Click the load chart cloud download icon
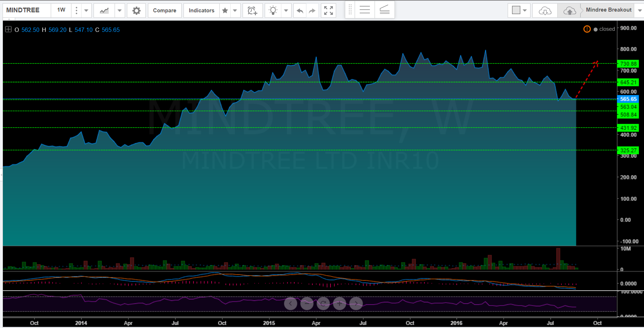The image size is (644, 328). tap(545, 11)
